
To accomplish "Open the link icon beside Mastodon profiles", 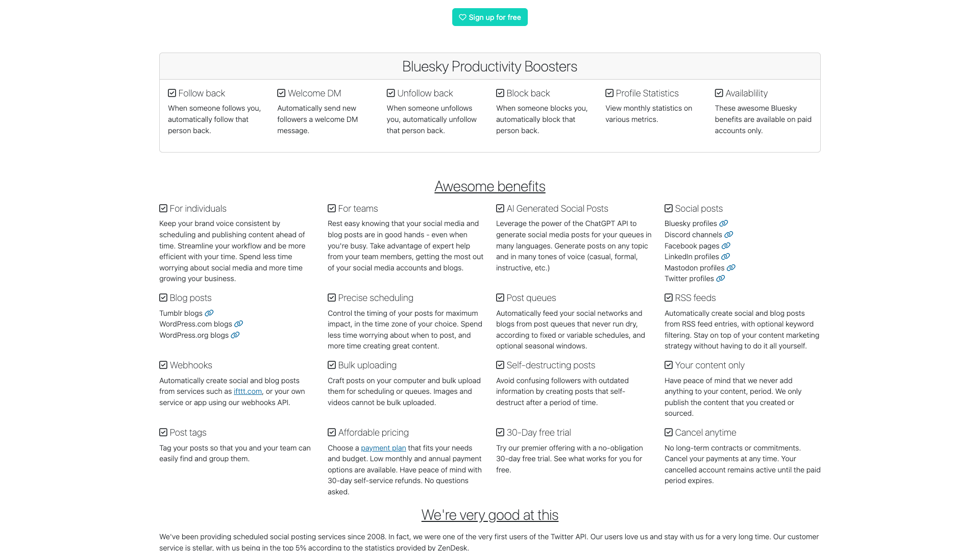I will (731, 267).
